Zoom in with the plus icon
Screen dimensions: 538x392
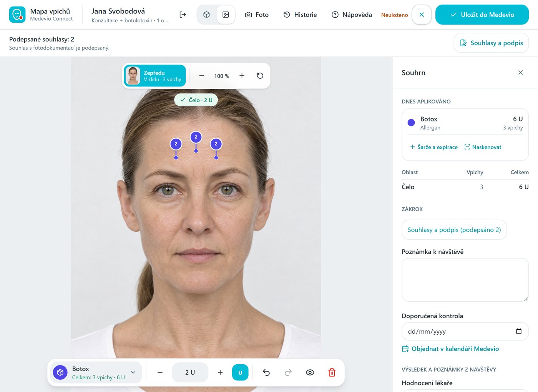tap(242, 76)
